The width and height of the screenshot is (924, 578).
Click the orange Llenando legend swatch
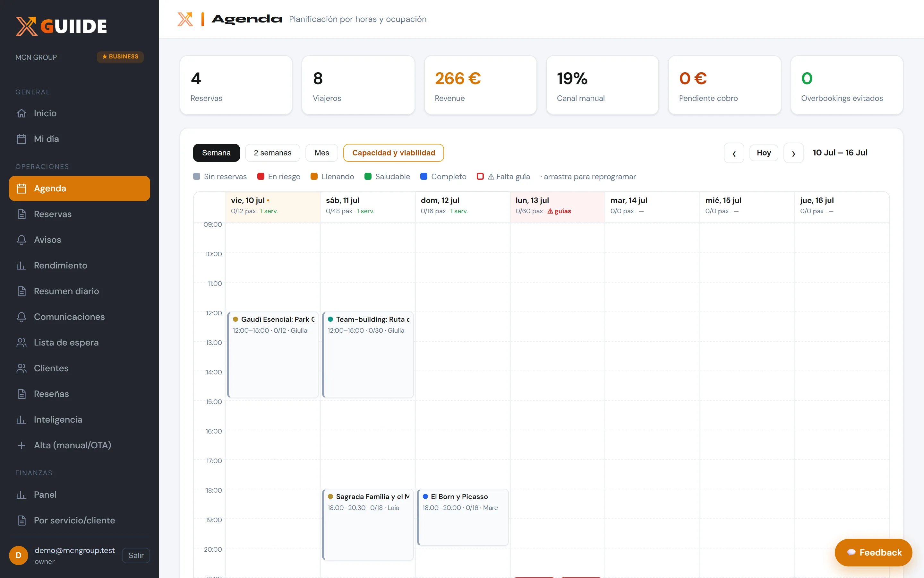click(314, 176)
